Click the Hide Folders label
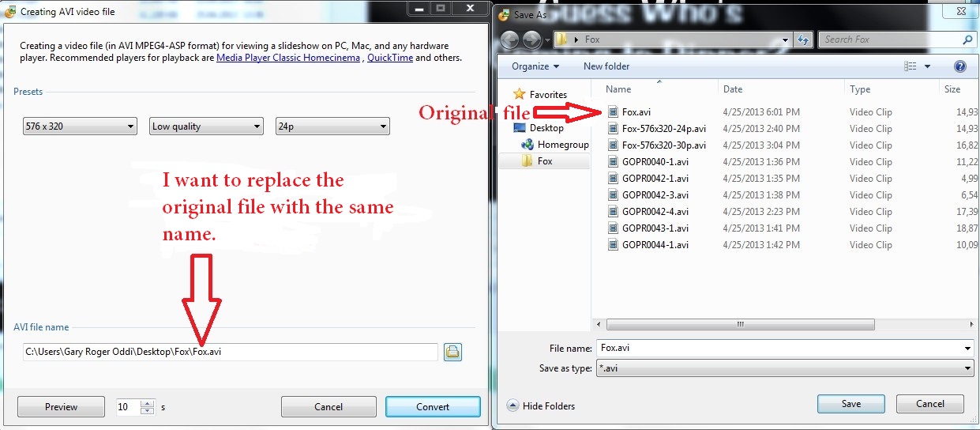 [549, 406]
